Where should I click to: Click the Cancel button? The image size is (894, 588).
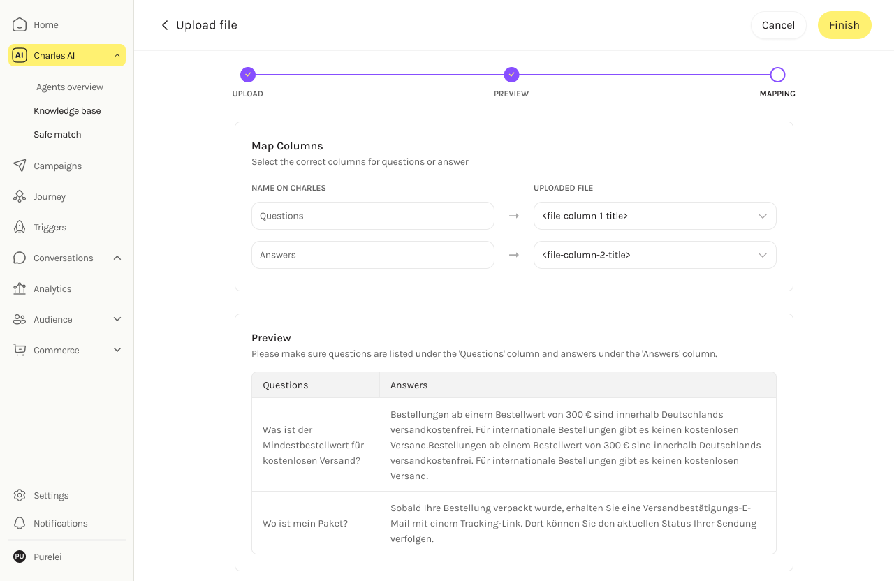pos(778,25)
